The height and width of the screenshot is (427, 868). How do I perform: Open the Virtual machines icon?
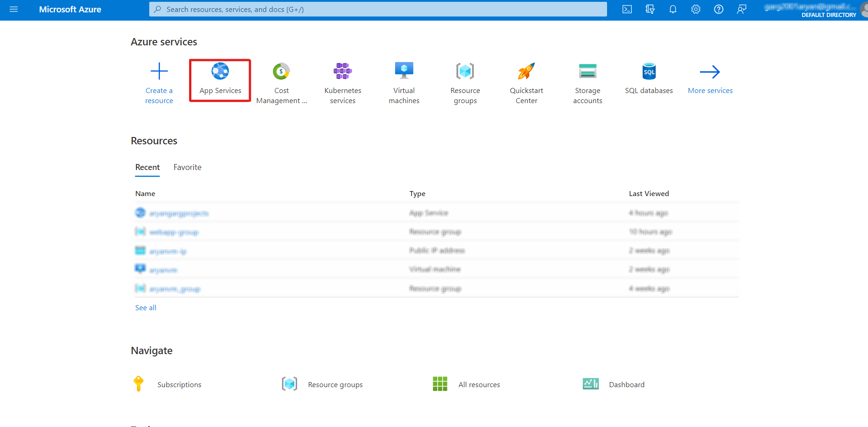[404, 71]
